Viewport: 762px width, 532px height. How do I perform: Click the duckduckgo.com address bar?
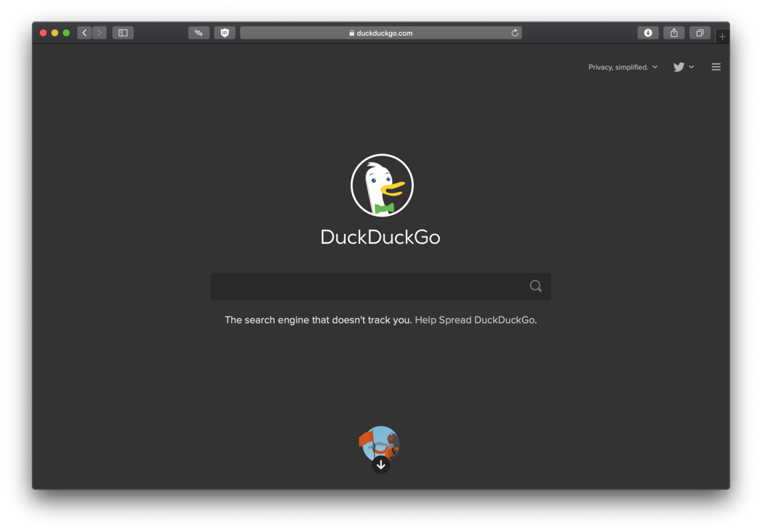[x=381, y=33]
